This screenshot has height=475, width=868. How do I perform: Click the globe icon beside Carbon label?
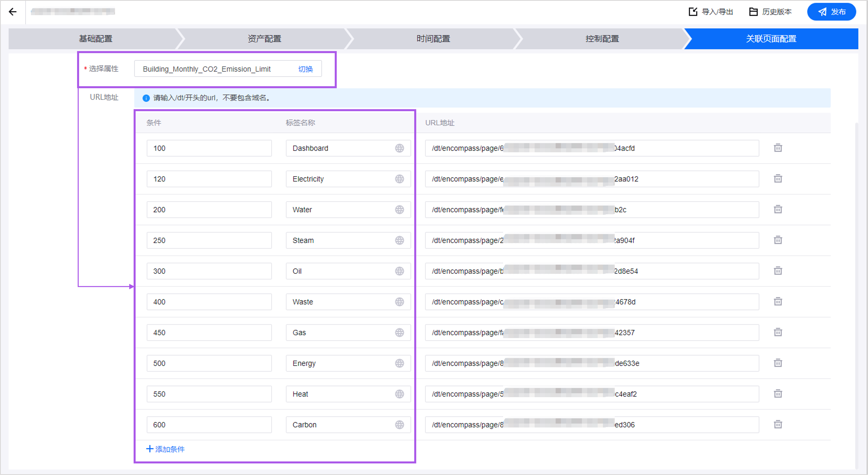coord(399,425)
